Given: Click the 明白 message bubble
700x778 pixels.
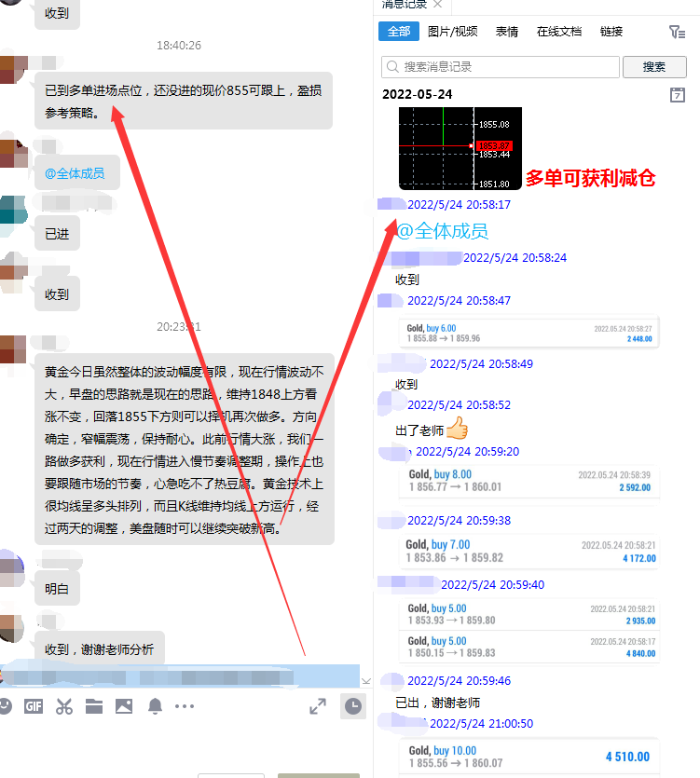Looking at the screenshot, I should [x=57, y=589].
